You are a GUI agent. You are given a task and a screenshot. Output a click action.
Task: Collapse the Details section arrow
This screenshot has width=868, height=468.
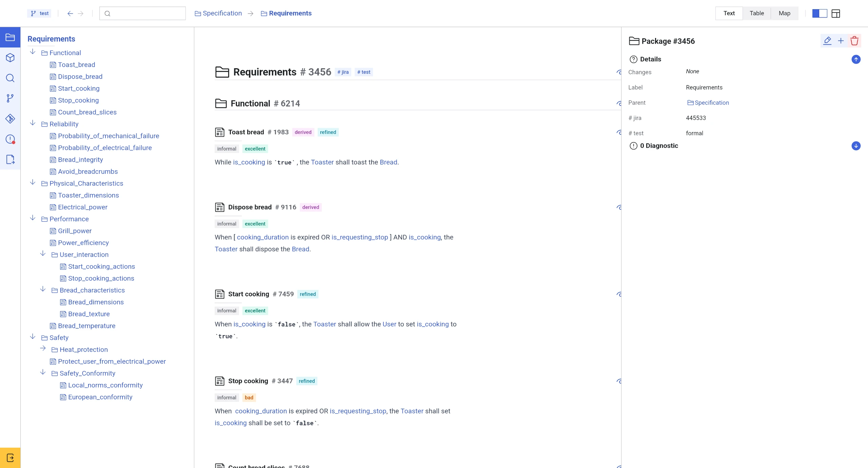(856, 59)
